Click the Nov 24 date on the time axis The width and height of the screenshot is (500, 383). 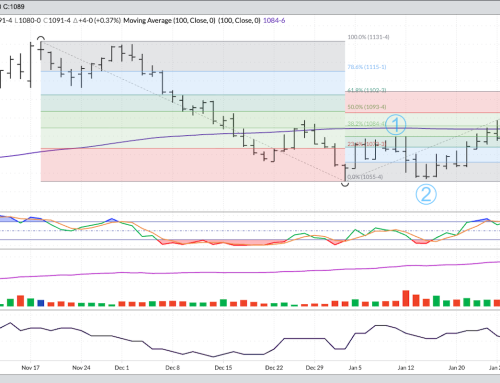(x=81, y=368)
